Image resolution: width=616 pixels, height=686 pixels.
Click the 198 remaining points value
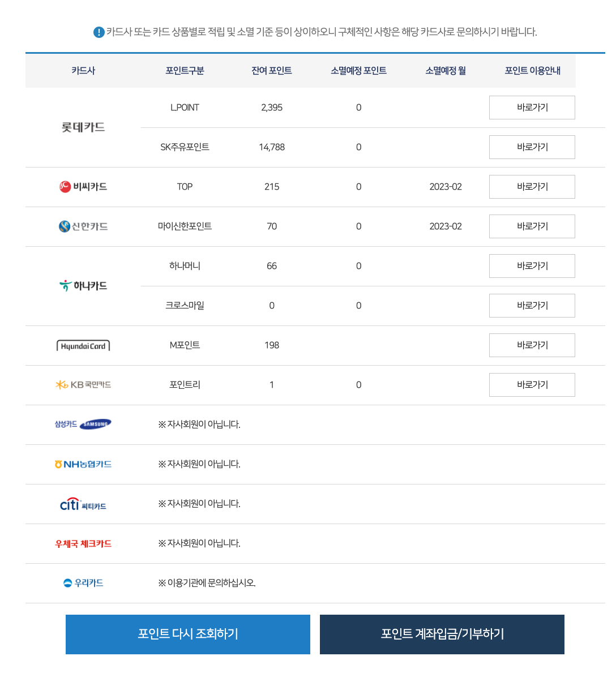point(272,345)
